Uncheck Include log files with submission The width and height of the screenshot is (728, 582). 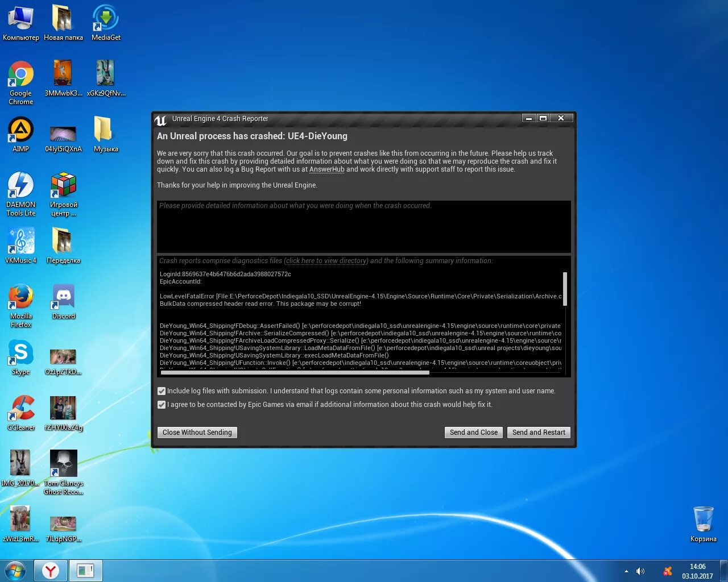coord(162,391)
